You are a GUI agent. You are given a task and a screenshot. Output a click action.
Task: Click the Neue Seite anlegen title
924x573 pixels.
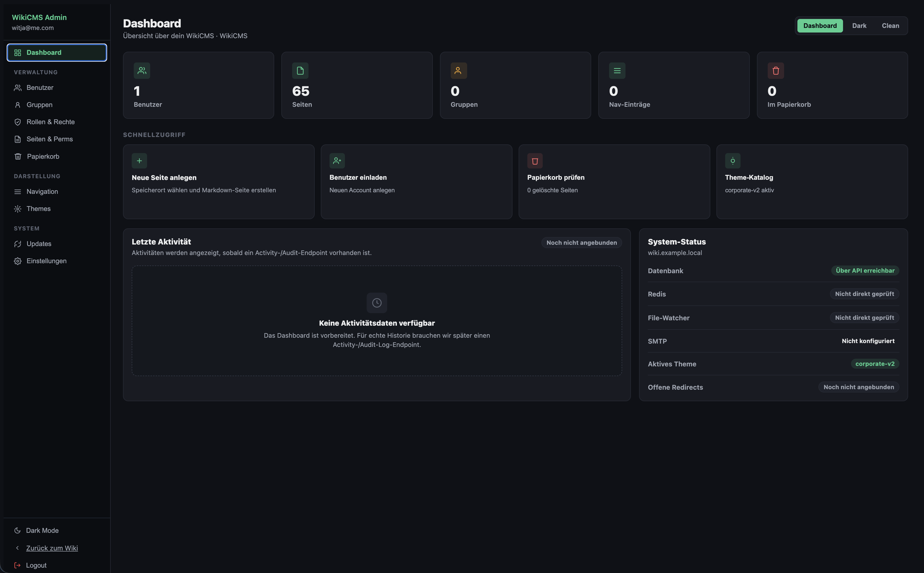click(x=164, y=178)
